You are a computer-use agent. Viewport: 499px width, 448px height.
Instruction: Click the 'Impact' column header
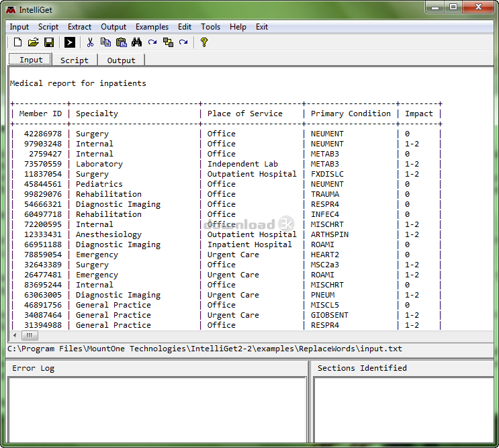[419, 114]
